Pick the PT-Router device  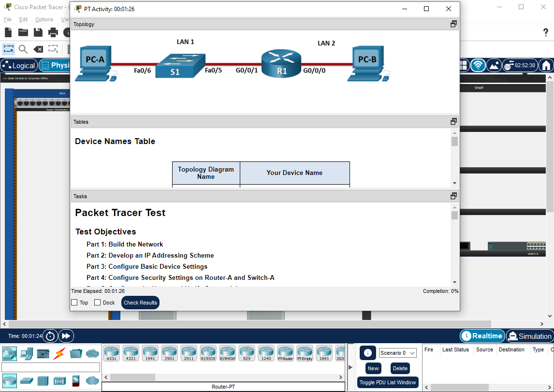(285, 353)
